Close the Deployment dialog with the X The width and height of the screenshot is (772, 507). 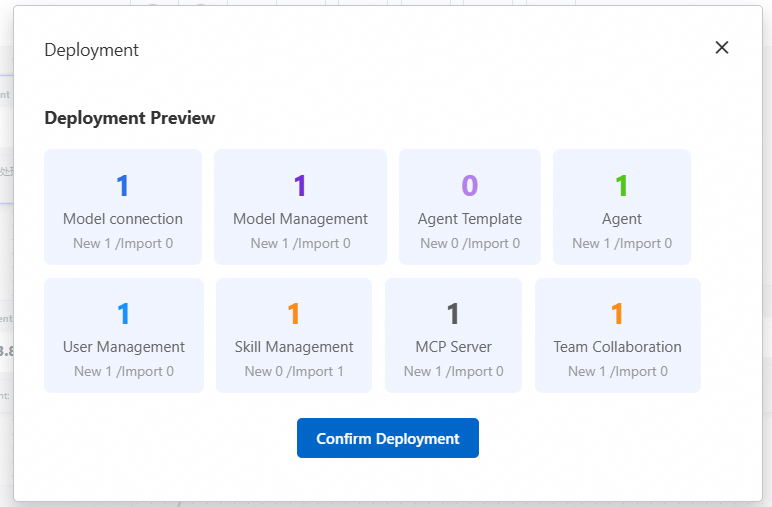coord(722,48)
